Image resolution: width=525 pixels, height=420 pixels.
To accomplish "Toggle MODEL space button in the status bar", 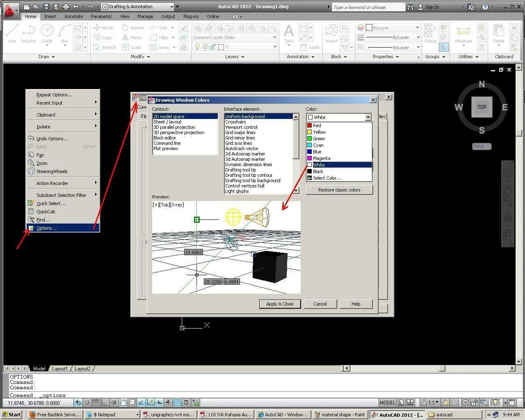I will tap(387, 403).
